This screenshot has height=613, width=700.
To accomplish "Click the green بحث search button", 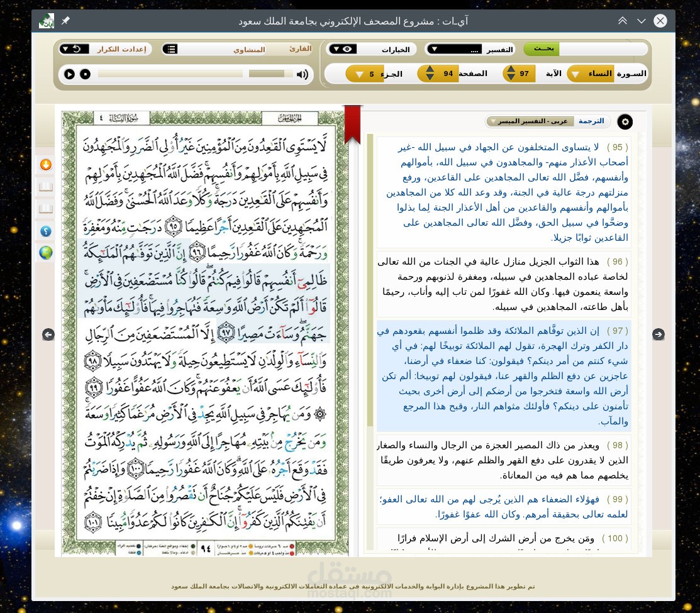I will click(541, 48).
